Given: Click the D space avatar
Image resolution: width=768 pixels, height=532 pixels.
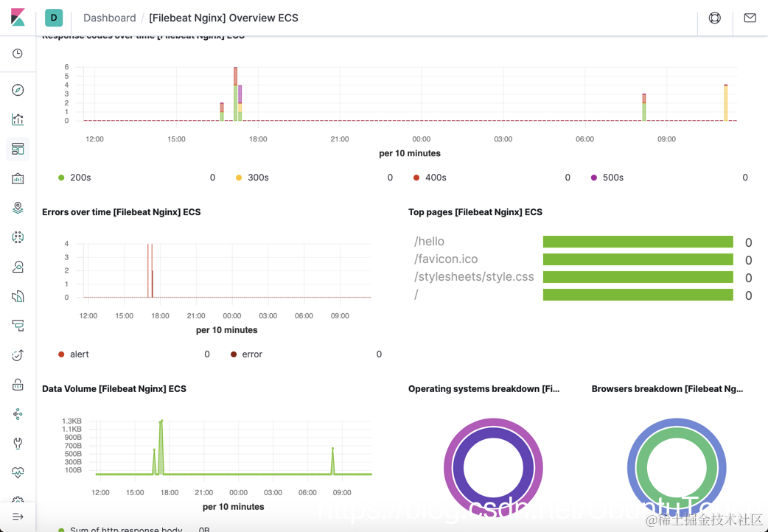Looking at the screenshot, I should 54,18.
